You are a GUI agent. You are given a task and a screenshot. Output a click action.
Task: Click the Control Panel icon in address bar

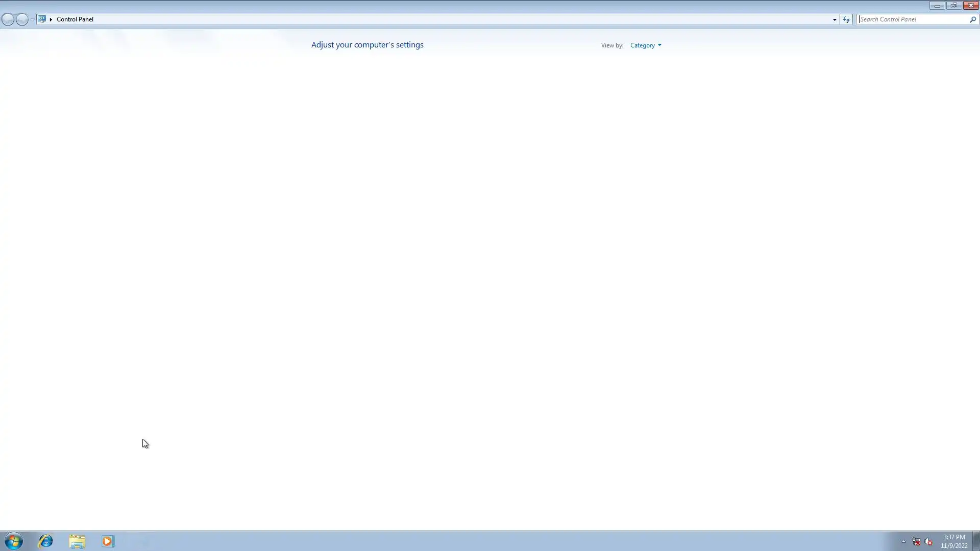coord(42,19)
